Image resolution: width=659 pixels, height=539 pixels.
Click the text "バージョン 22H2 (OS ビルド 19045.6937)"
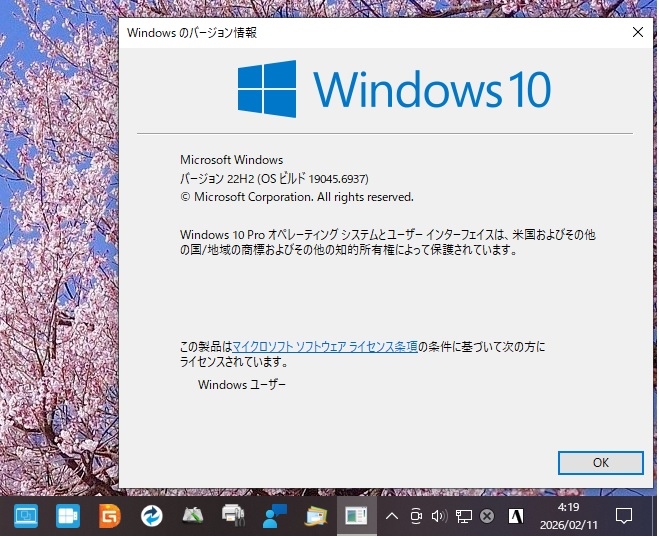tap(275, 180)
